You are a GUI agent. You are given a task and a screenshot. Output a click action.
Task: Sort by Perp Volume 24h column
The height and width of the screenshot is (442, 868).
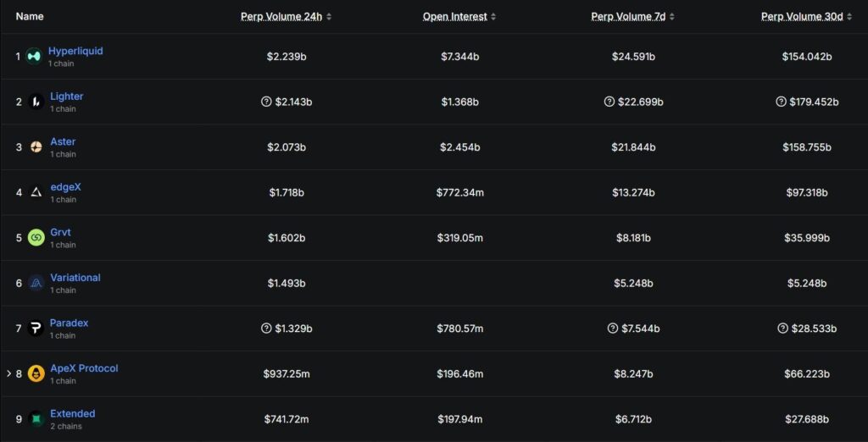(286, 16)
